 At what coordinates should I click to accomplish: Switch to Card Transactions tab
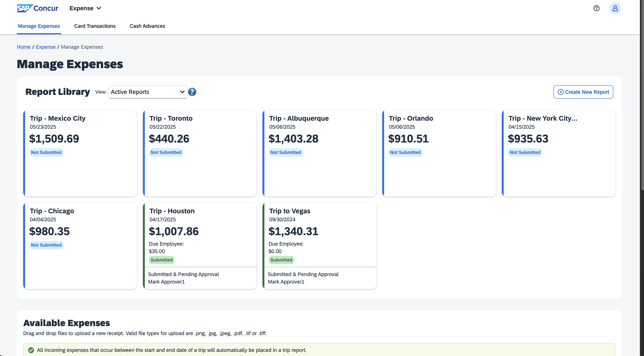tap(95, 26)
